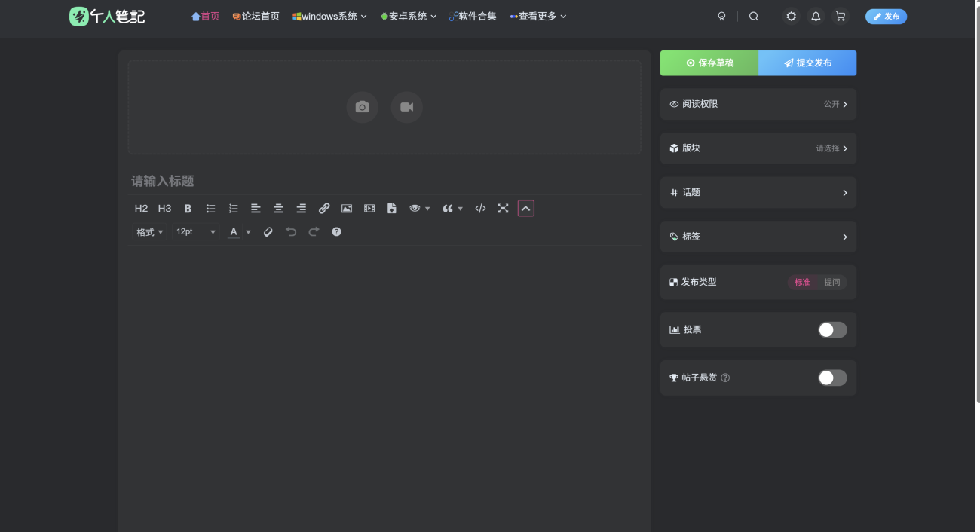Insert a hyperlink using the link icon
The height and width of the screenshot is (532, 980).
click(324, 209)
